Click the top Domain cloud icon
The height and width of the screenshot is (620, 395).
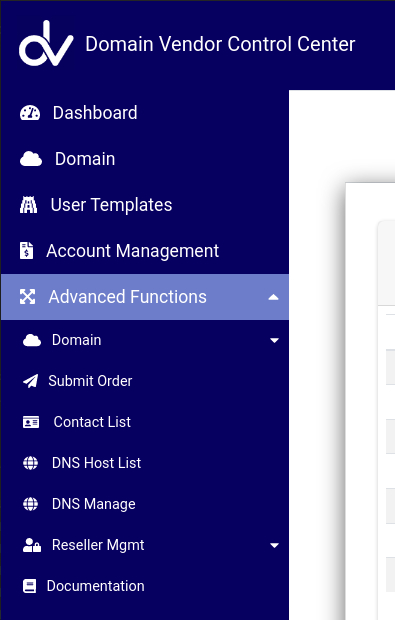31,159
